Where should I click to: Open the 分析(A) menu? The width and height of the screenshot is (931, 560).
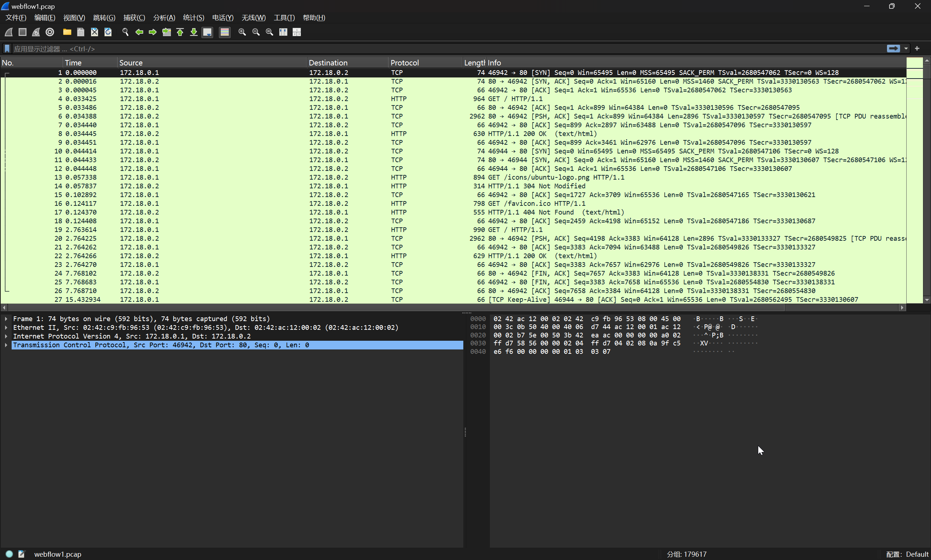click(x=164, y=18)
